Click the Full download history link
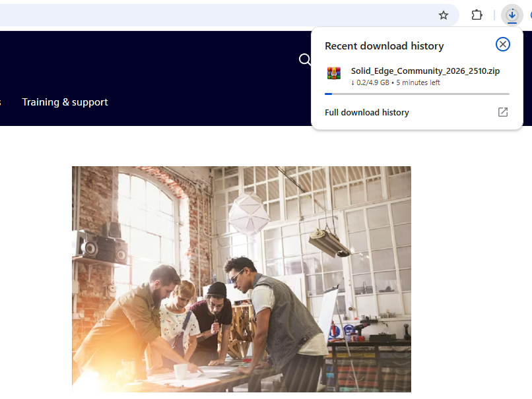 [x=367, y=113]
